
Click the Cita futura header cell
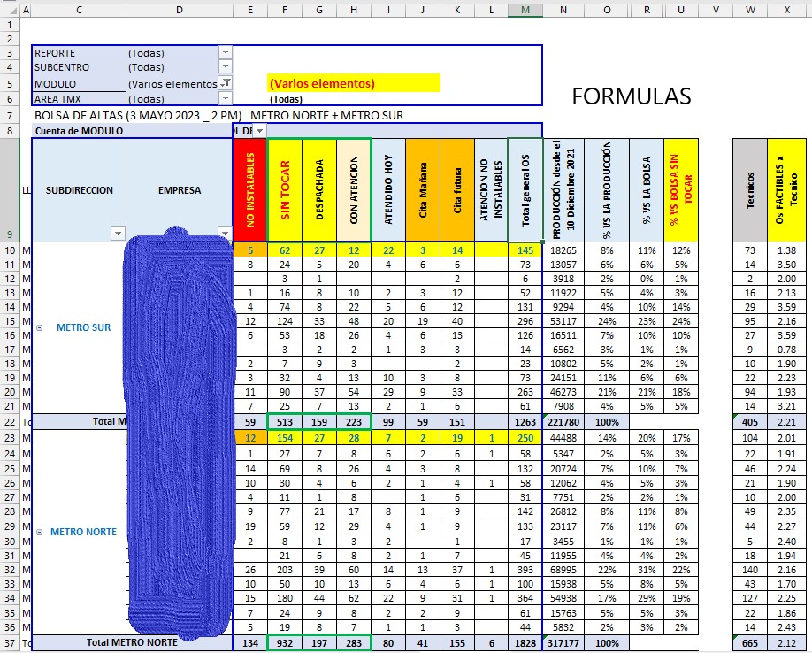[457, 190]
